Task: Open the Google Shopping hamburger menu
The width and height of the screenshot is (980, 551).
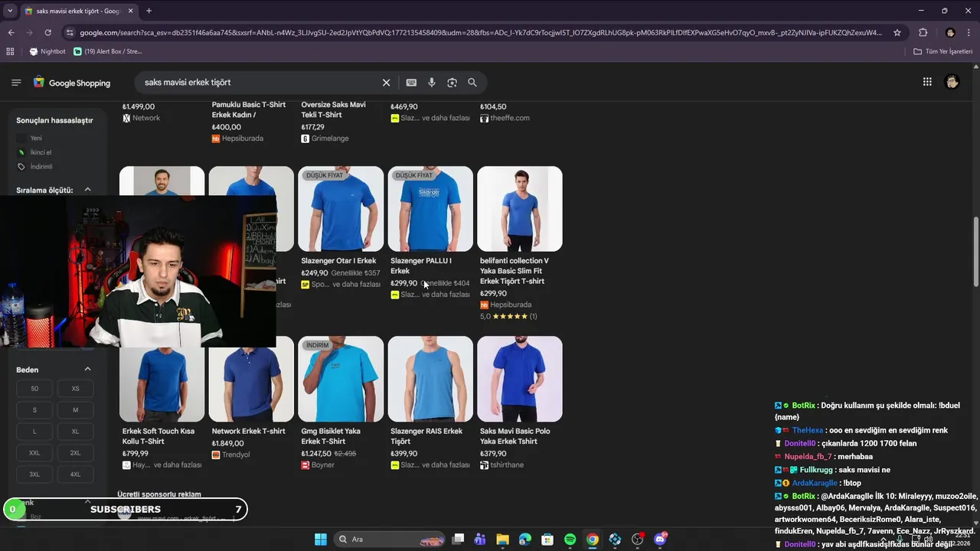Action: (16, 83)
